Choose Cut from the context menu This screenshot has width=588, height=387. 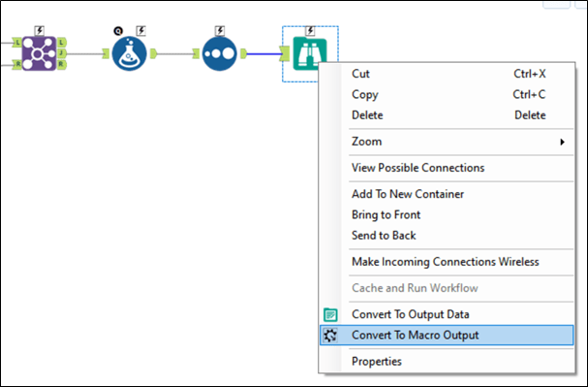tap(447, 74)
